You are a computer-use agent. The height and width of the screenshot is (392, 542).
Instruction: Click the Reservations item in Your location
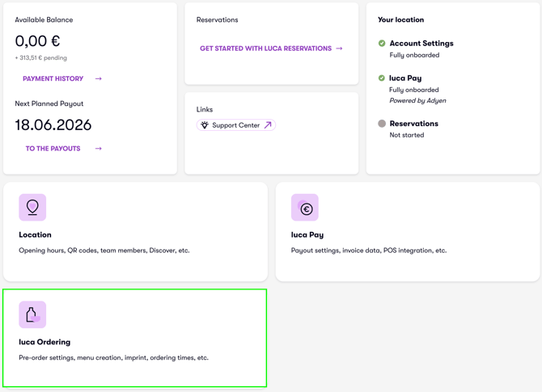413,124
